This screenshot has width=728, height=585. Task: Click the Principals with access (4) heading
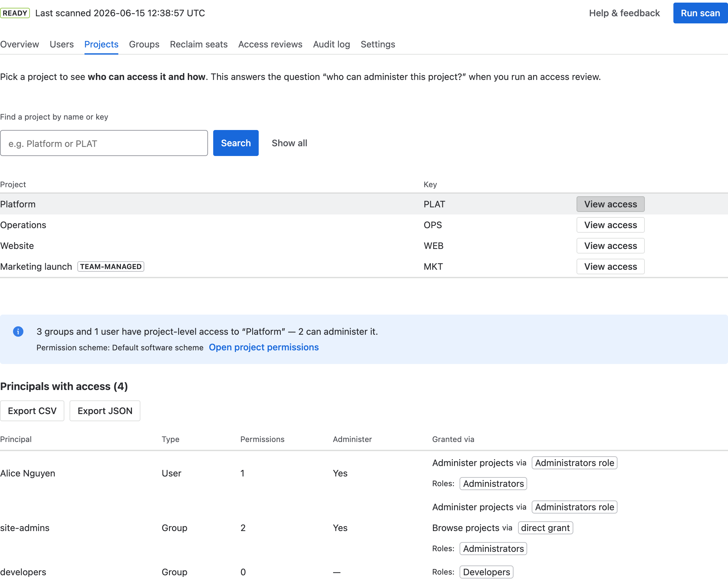(x=64, y=386)
